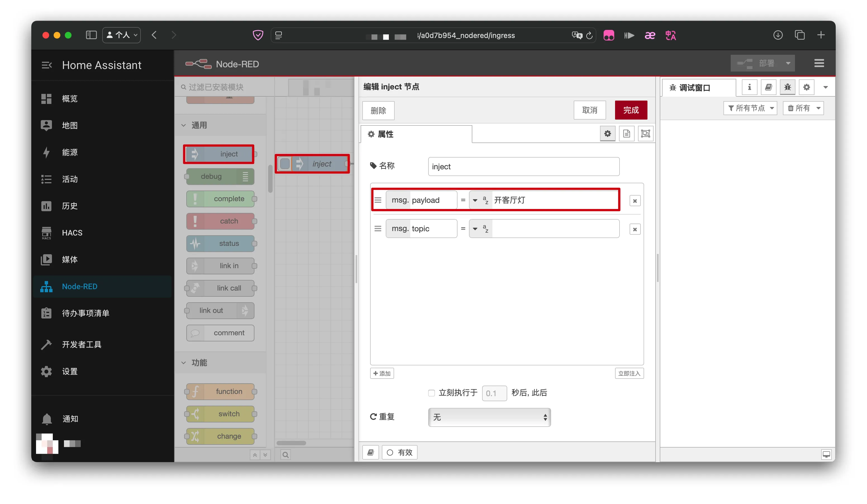Viewport: 867px width, 504px height.
Task: Click the 取消 cancel button
Action: [589, 110]
